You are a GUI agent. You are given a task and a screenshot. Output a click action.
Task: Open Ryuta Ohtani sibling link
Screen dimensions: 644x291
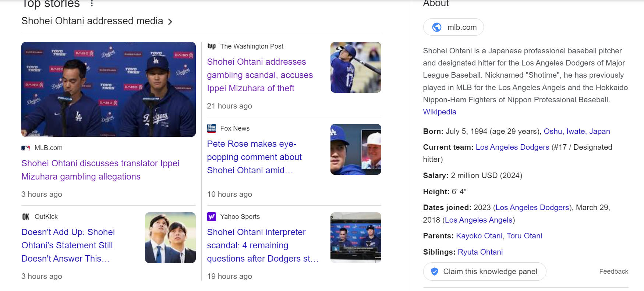pyautogui.click(x=480, y=252)
